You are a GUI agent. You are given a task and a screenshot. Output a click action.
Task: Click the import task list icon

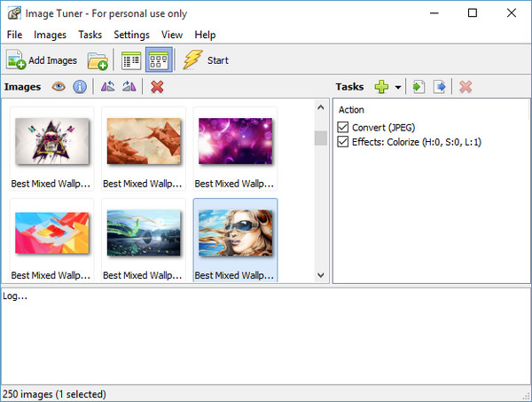pos(419,87)
